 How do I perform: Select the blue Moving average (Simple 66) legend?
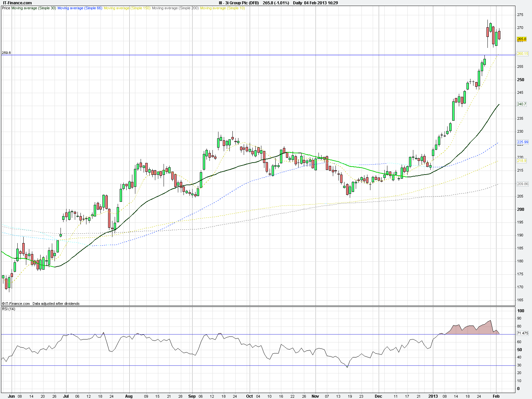[80, 8]
